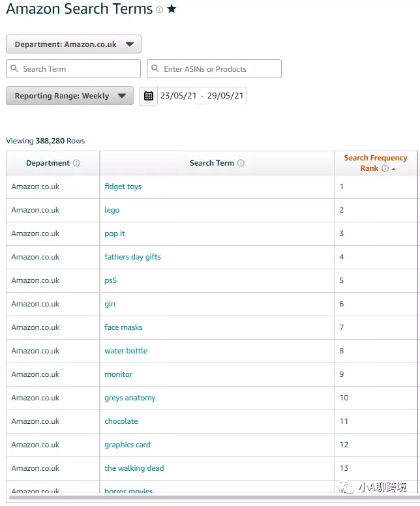Click the Department column header

click(53, 163)
